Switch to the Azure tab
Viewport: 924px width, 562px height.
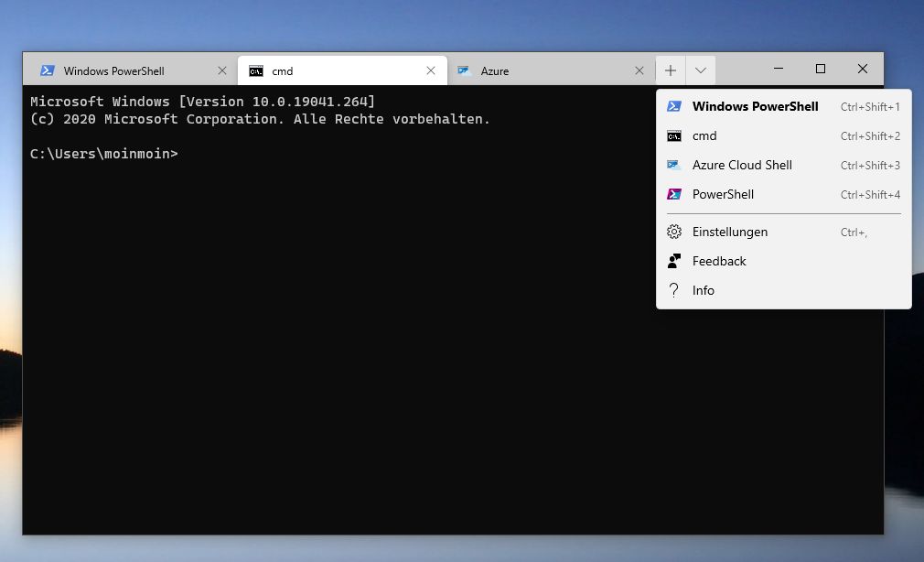(551, 70)
